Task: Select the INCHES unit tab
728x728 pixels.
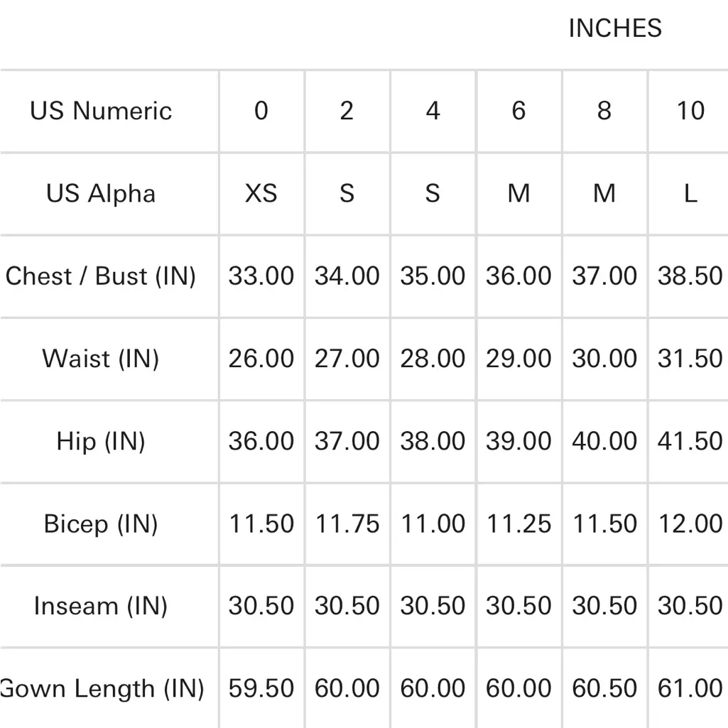Action: tap(615, 28)
